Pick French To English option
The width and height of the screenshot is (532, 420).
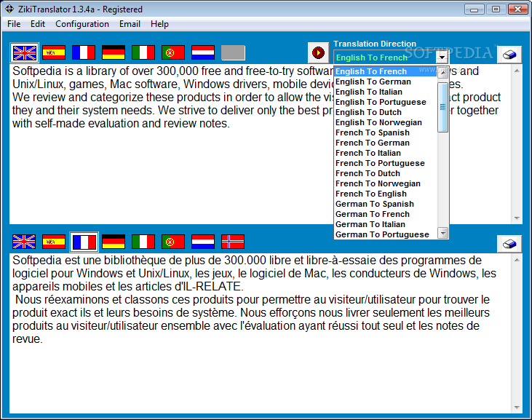click(x=386, y=194)
